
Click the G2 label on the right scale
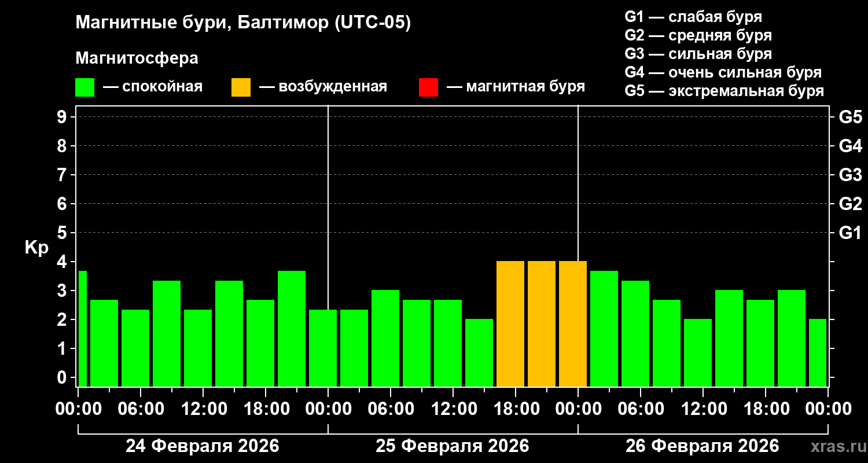(850, 204)
